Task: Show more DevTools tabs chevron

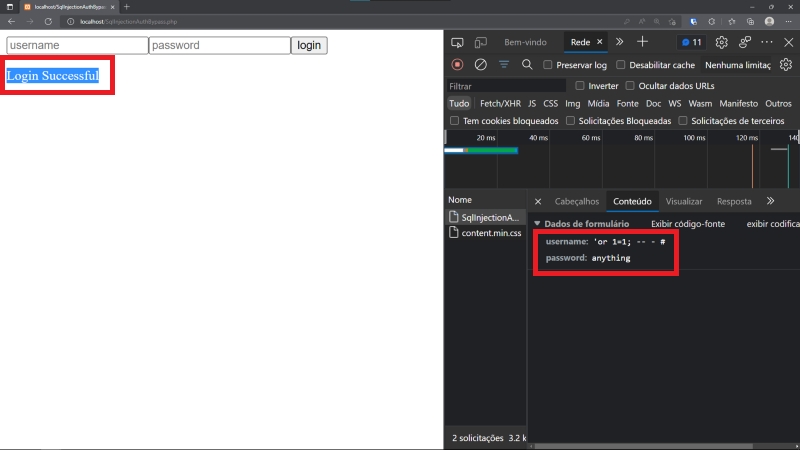Action: tap(619, 42)
